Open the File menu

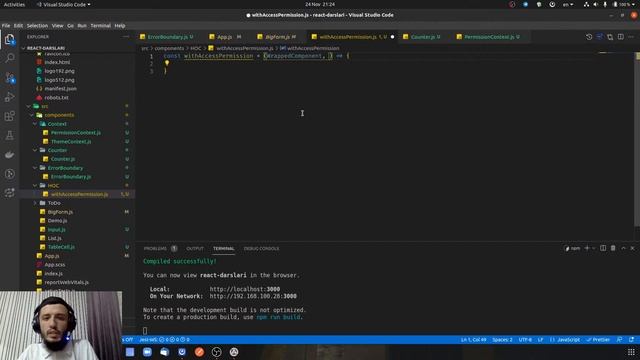click(x=6, y=25)
